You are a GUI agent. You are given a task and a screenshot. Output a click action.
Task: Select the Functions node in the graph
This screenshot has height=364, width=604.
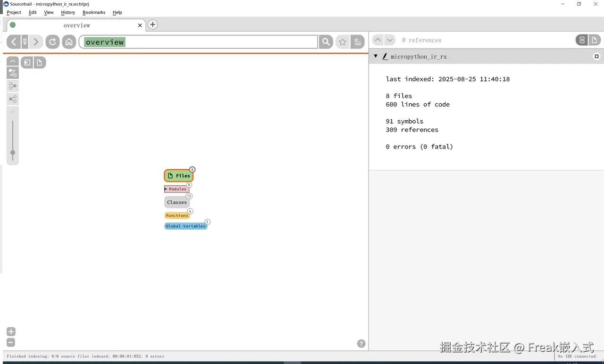coord(177,215)
